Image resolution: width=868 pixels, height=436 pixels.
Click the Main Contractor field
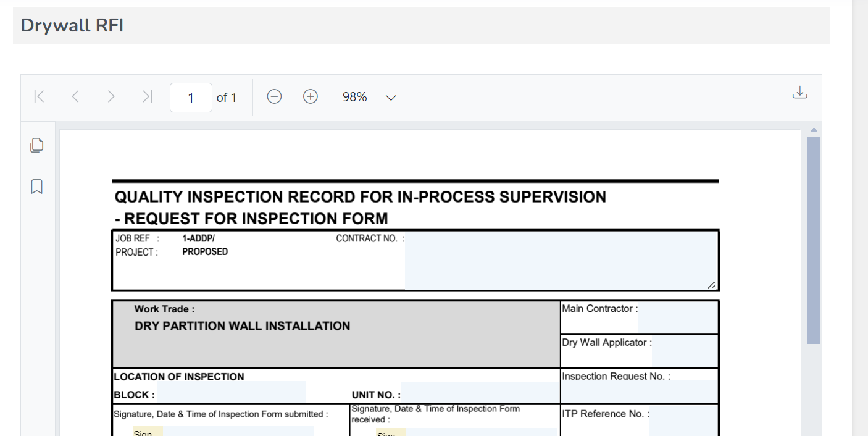click(x=677, y=319)
